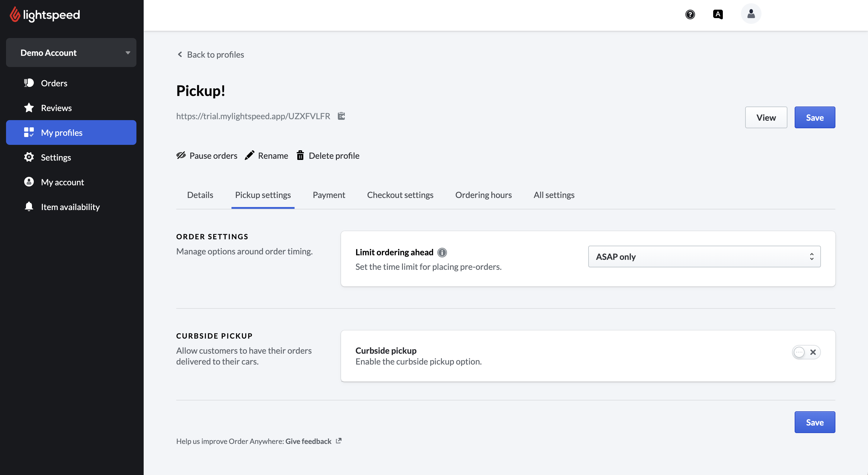Enable the Curbside pickup toggle
This screenshot has height=475, width=868.
806,352
